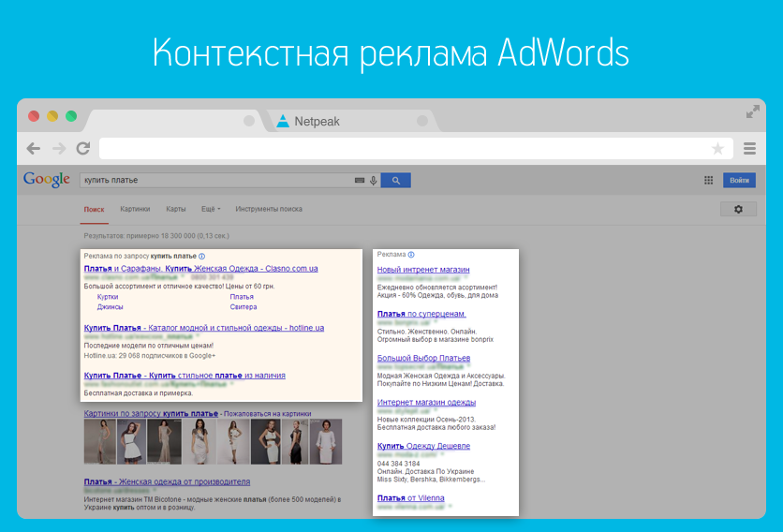The image size is (783, 532).
Task: Click the Войти sign-in button
Action: (x=739, y=181)
